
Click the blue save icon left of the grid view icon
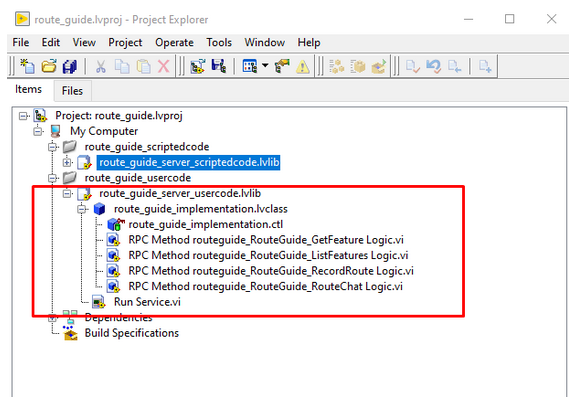tap(219, 66)
